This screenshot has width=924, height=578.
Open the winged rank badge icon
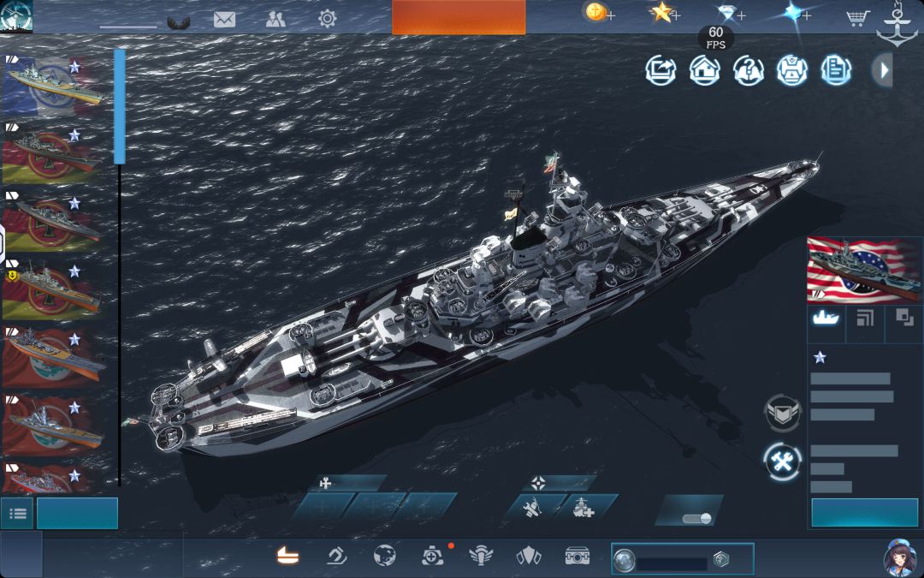179,22
